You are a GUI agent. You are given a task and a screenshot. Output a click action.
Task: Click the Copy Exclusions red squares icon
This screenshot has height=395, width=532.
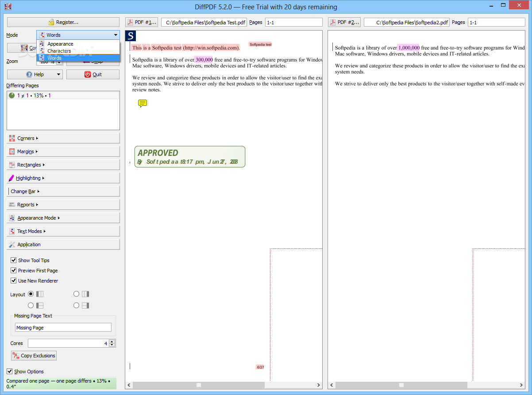[16, 356]
